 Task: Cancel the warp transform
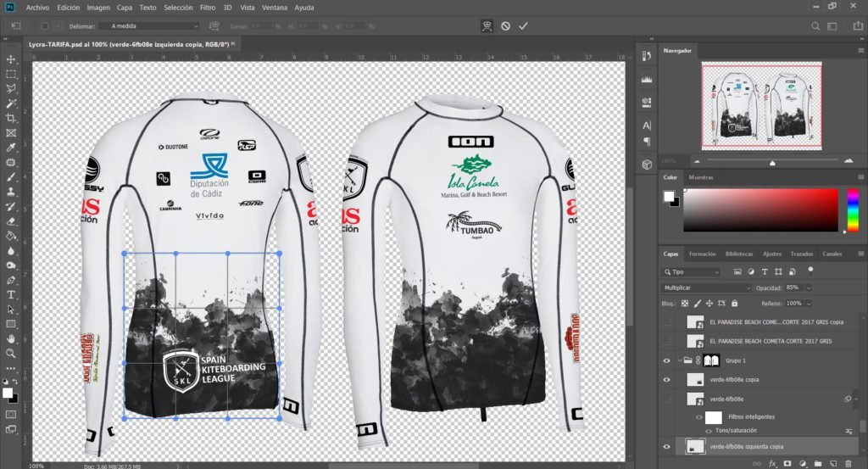(x=505, y=26)
